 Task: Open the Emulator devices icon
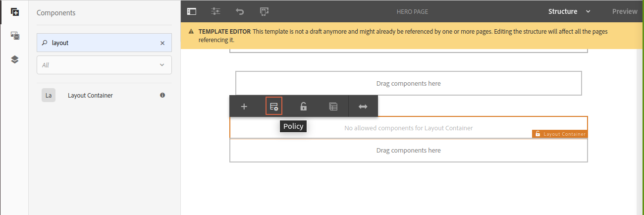[x=264, y=11]
